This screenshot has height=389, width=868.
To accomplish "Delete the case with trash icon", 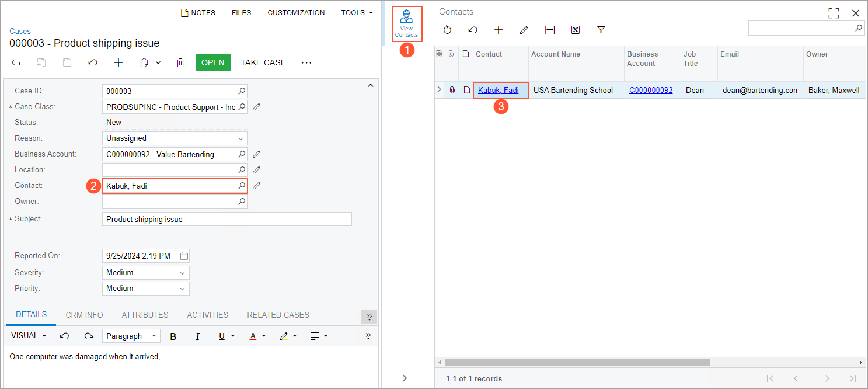I will tap(180, 62).
